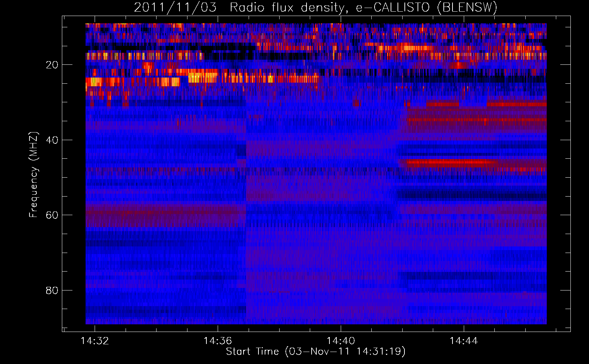Click the 14:36 time tick label
Image resolution: width=589 pixels, height=364 pixels.
pos(218,341)
